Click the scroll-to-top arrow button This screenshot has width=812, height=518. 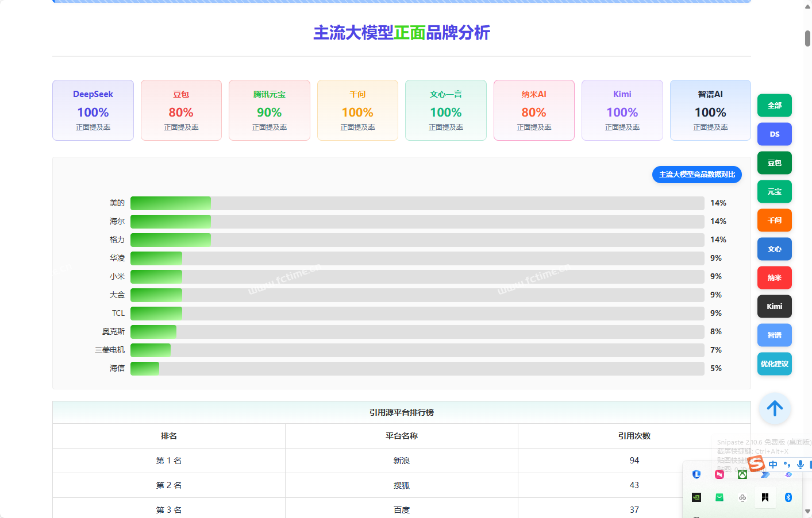point(774,408)
